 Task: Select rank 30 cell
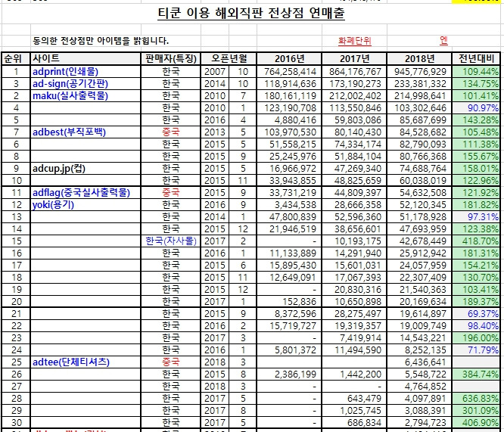(x=16, y=422)
